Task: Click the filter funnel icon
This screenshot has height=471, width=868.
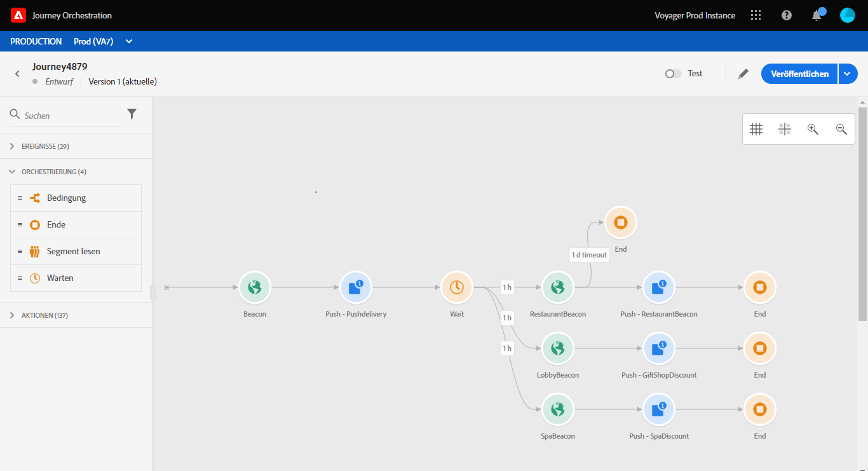Action: tap(132, 114)
